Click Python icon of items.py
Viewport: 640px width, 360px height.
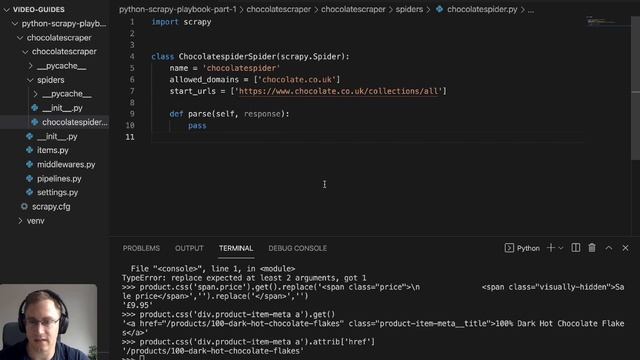[x=29, y=150]
